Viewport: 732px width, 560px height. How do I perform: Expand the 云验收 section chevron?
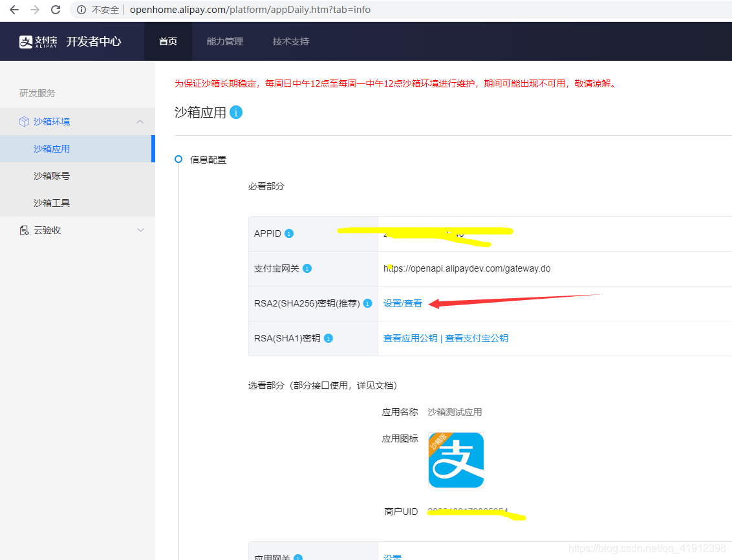pyautogui.click(x=140, y=230)
